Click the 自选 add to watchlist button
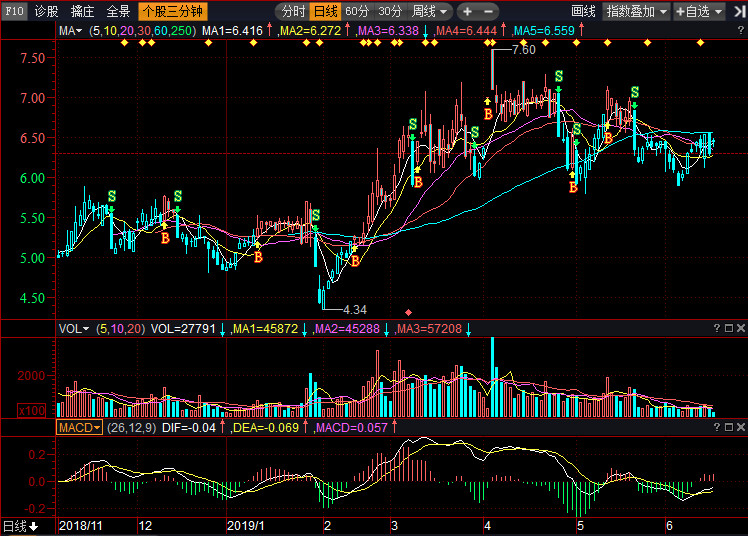This screenshot has width=748, height=536. [x=709, y=12]
